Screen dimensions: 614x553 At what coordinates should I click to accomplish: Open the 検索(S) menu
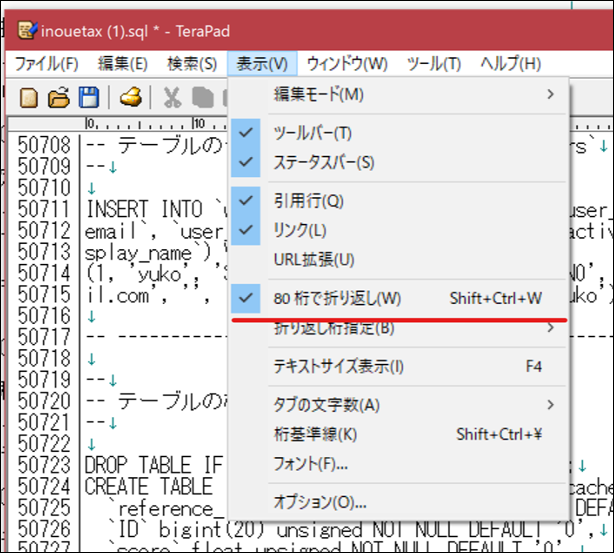tap(192, 63)
